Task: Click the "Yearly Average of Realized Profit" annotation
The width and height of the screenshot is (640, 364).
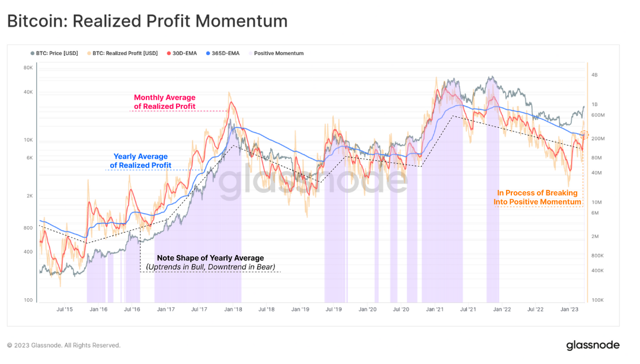Action: 142,161
